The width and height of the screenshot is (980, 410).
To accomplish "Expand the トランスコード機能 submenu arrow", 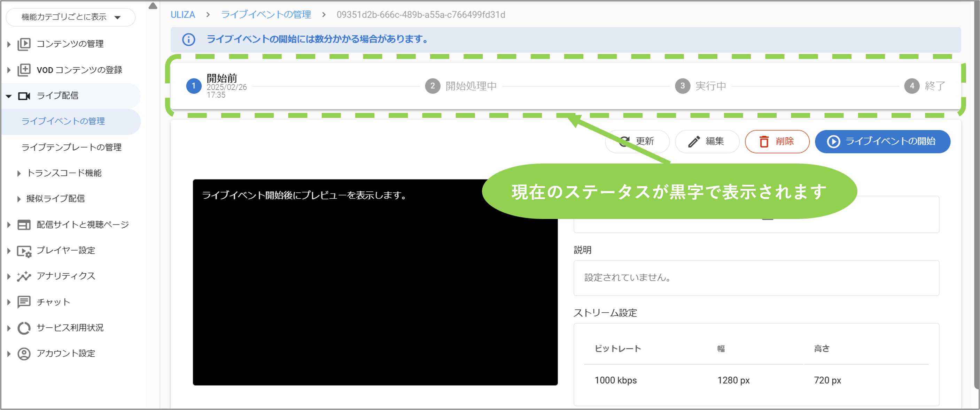I will coord(19,173).
